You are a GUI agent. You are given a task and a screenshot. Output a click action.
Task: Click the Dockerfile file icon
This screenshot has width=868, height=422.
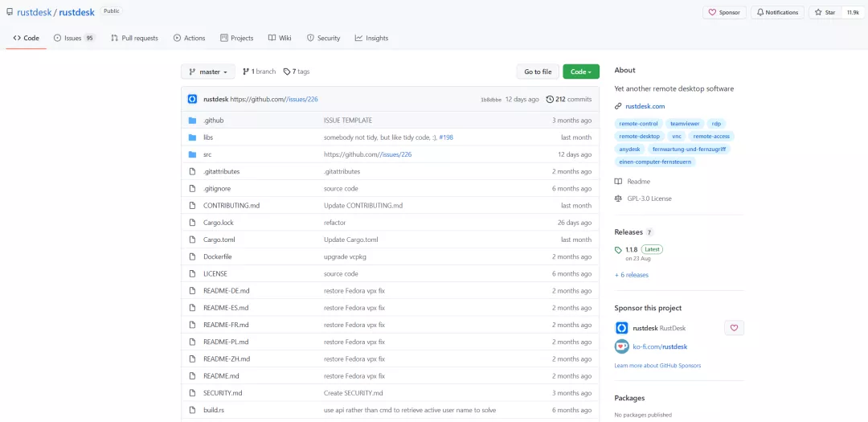coord(192,257)
